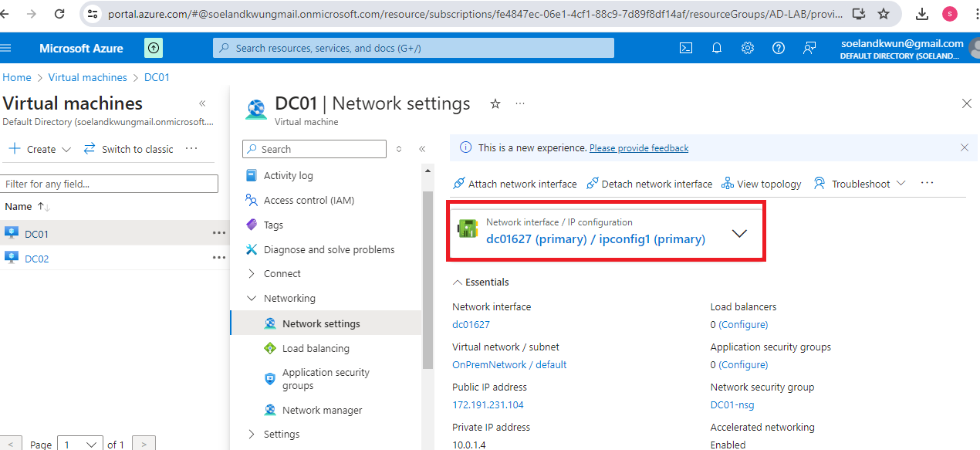Toggle the resource menu expand/collapse arrows
The image size is (980, 450).
point(399,149)
